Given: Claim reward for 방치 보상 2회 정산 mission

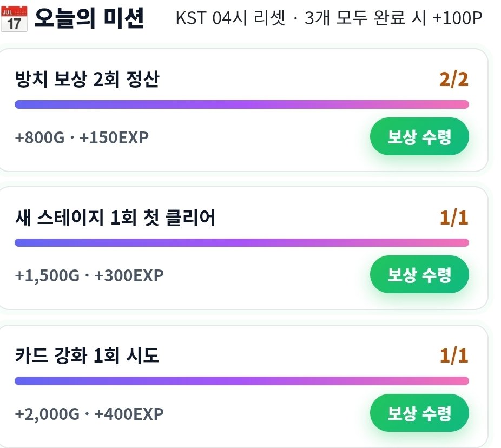Looking at the screenshot, I should (x=419, y=136).
